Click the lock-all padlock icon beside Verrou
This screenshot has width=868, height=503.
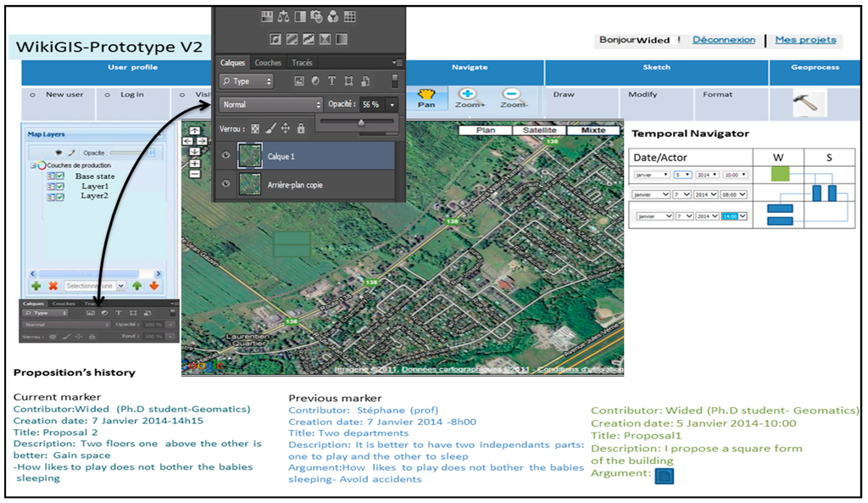coord(303,129)
